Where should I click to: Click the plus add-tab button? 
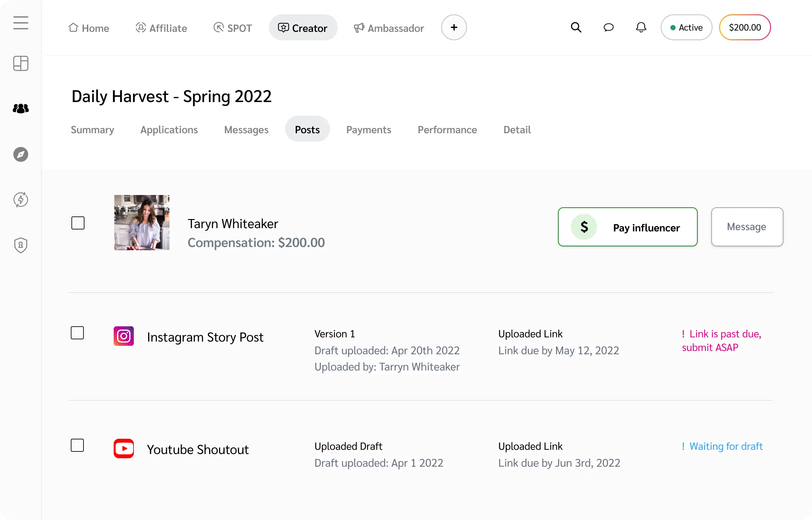[x=454, y=27]
